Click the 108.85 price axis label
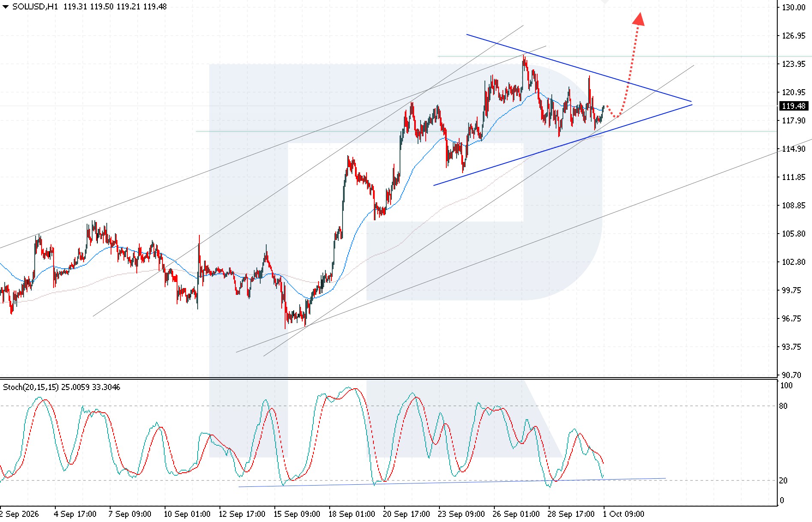Image resolution: width=812 pixels, height=522 pixels. pos(794,205)
